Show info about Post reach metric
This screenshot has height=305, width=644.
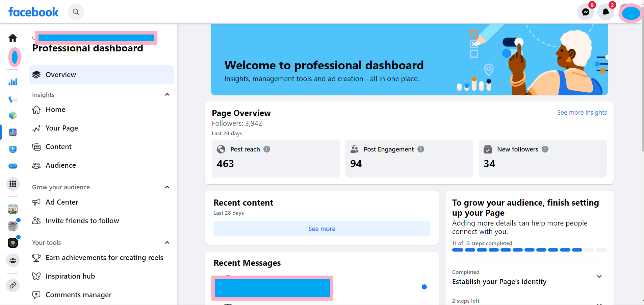267,149
